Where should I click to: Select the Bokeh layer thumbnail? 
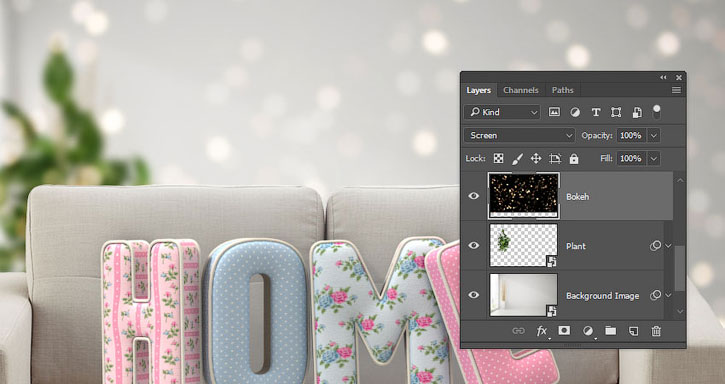pos(524,196)
